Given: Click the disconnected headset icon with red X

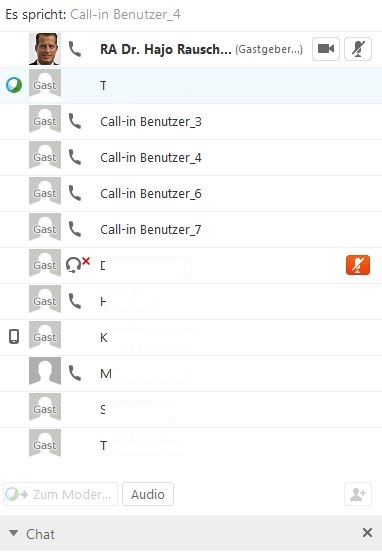Looking at the screenshot, I should click(78, 265).
